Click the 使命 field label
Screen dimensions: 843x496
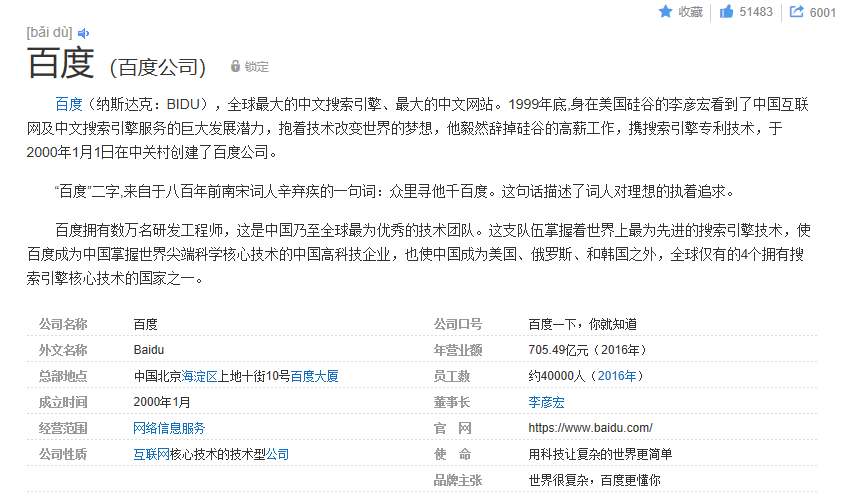tap(453, 454)
